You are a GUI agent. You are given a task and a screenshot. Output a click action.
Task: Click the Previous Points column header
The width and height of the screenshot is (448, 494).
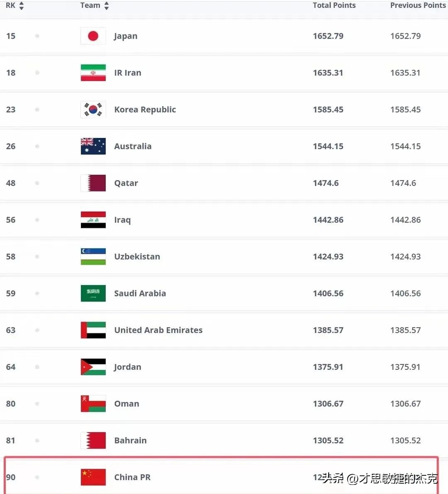pyautogui.click(x=418, y=5)
